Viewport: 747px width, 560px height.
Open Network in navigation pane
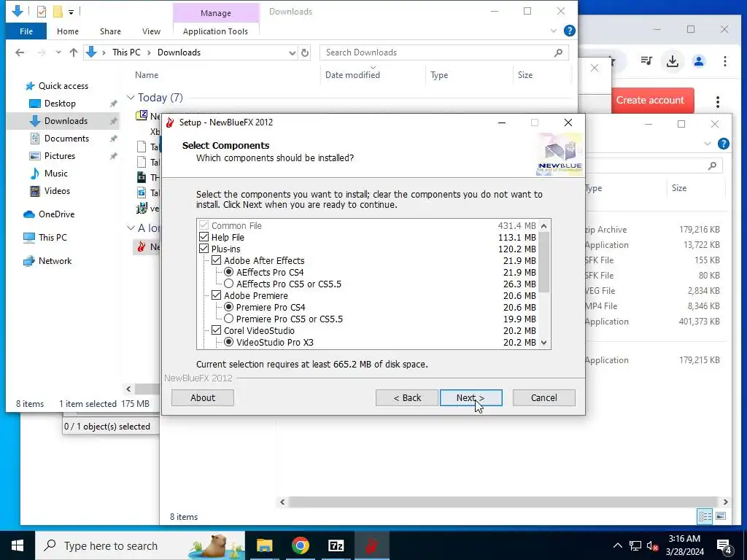[x=55, y=261]
